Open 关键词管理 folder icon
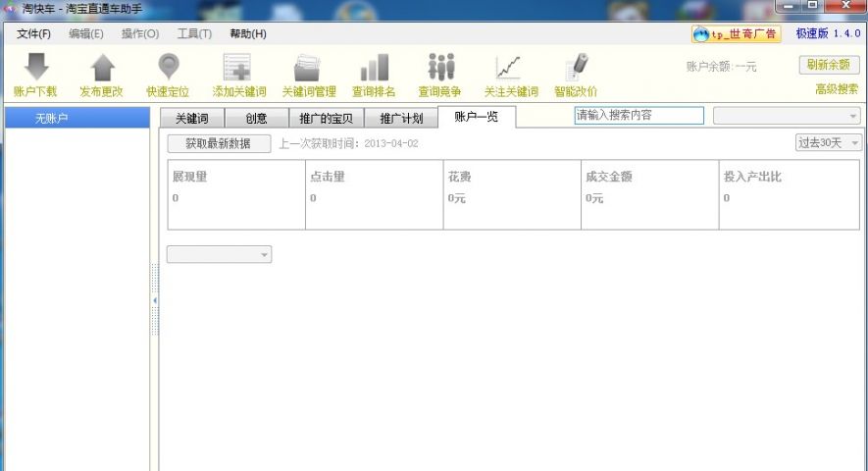 (308, 67)
